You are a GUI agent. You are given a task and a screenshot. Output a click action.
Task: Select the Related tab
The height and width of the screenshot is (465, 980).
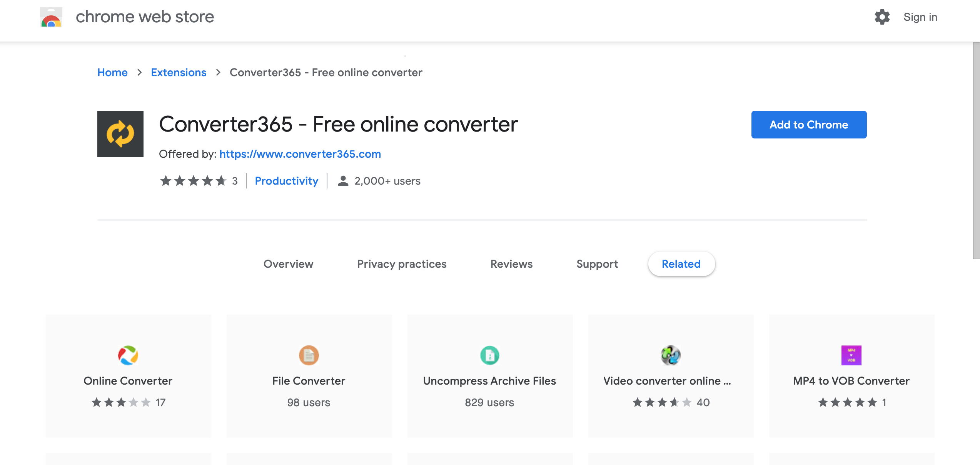pyautogui.click(x=681, y=264)
